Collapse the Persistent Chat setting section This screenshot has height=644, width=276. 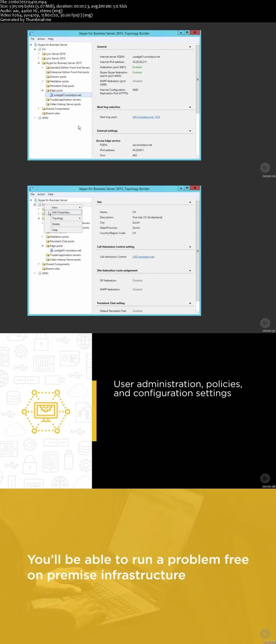(x=190, y=303)
